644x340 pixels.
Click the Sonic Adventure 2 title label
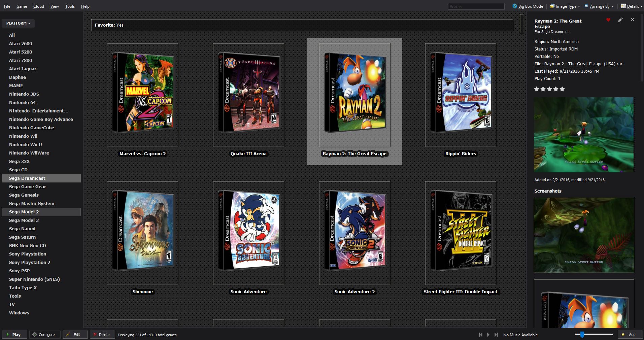tap(354, 292)
